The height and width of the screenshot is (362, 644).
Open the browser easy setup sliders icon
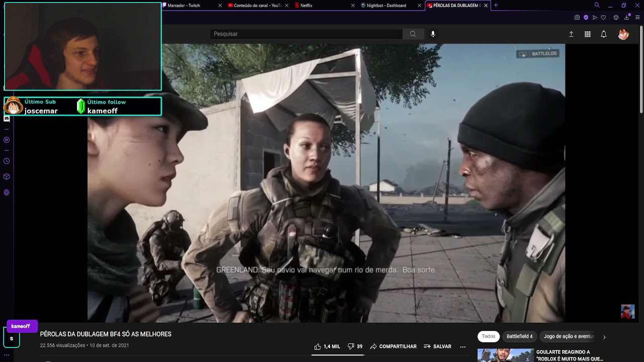[x=637, y=18]
